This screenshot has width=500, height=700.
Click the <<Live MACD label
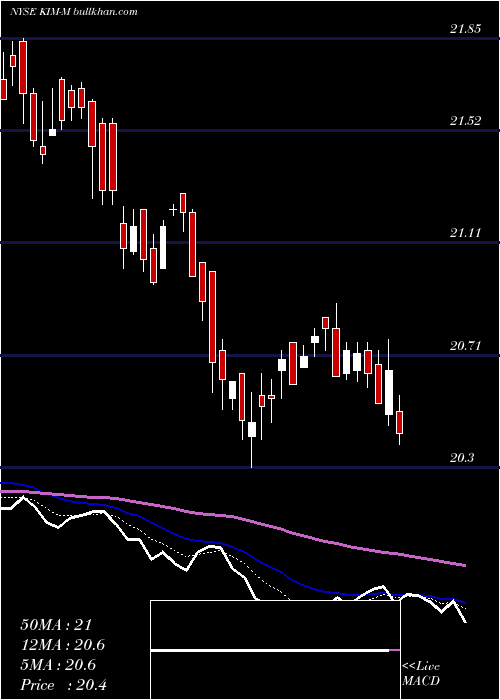click(421, 674)
